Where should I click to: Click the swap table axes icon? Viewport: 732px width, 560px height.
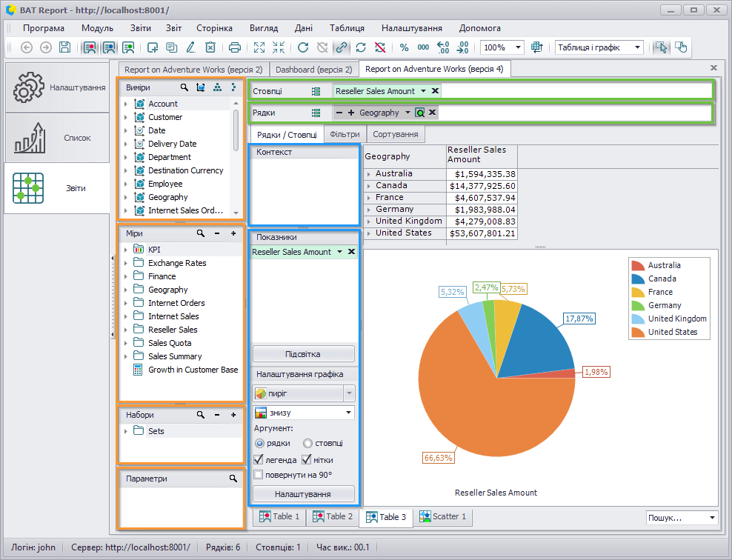[x=537, y=47]
